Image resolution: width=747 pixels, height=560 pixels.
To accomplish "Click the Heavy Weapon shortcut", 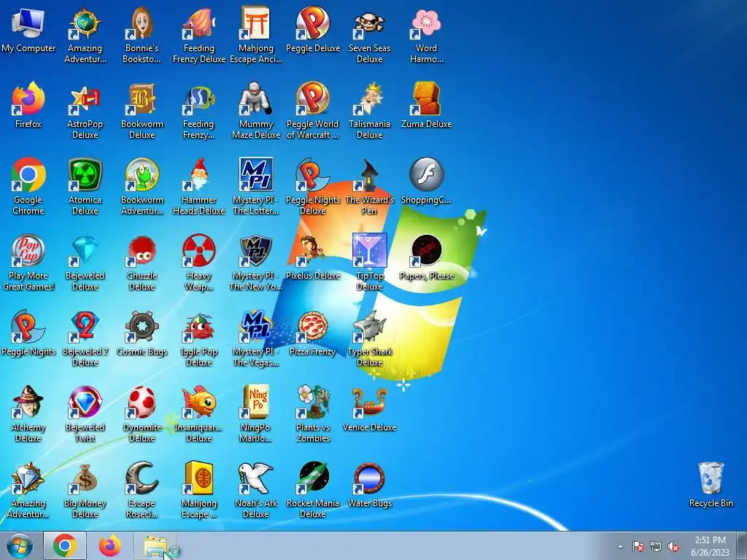I will pyautogui.click(x=198, y=262).
